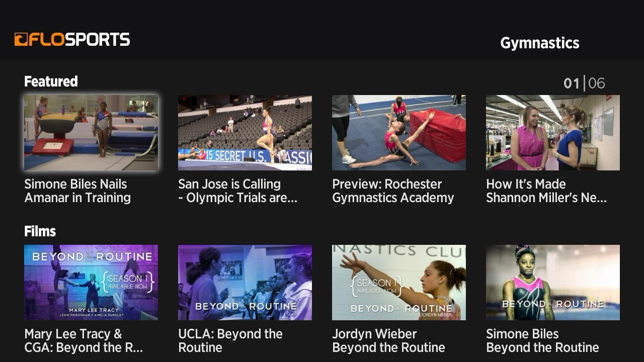Screen dimensions: 644x362
Task: Open the Simone Biles Amanar training thumbnail
Action: [91, 133]
